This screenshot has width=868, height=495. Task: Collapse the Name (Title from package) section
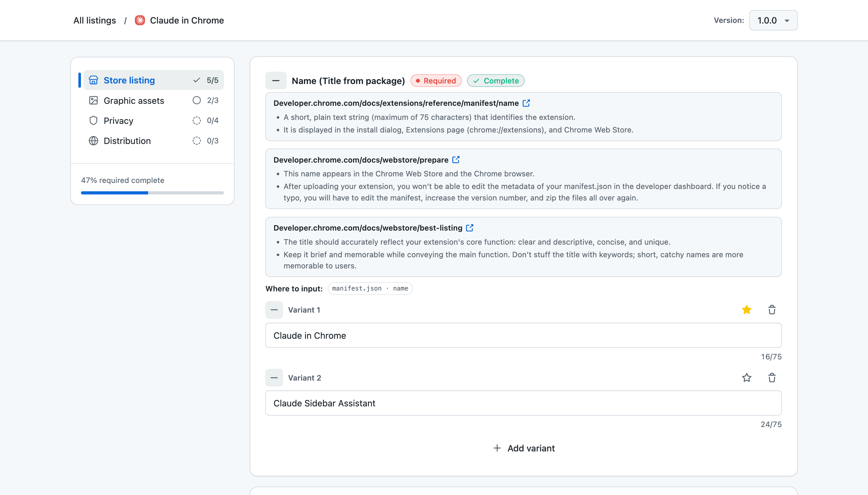click(276, 81)
